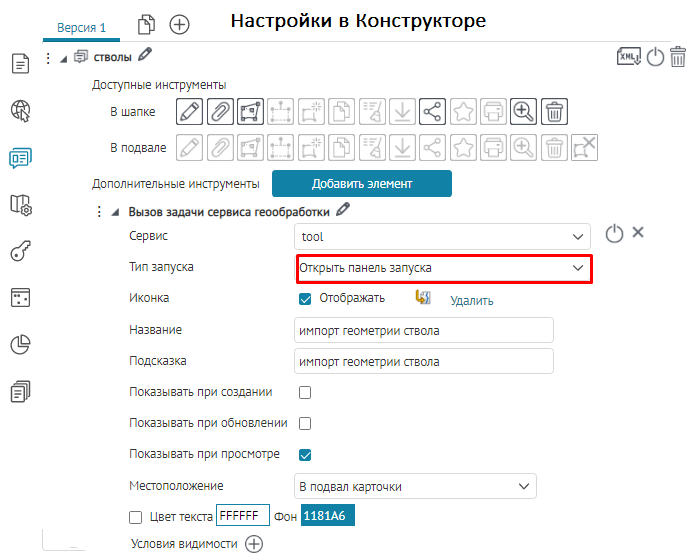Click the zoom-in magnifier tool in В шапке

pos(523,111)
